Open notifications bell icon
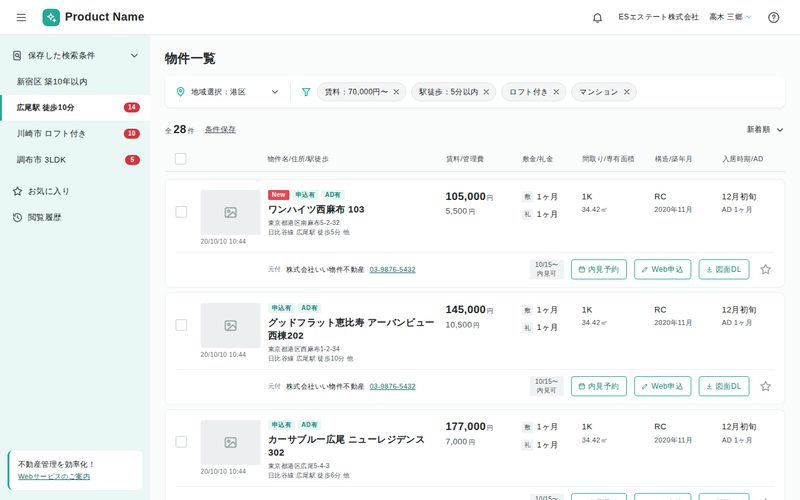Viewport: 800px width, 500px height. click(597, 18)
